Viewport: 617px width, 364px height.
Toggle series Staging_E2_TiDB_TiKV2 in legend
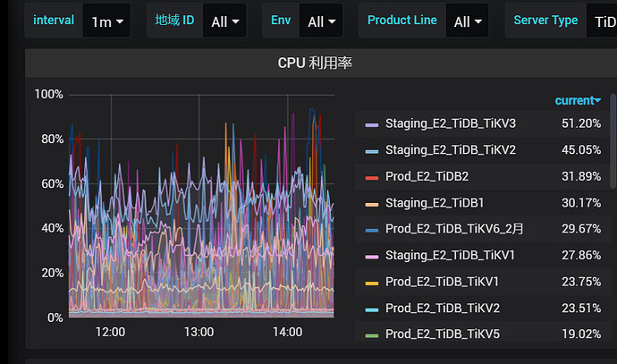coord(451,150)
